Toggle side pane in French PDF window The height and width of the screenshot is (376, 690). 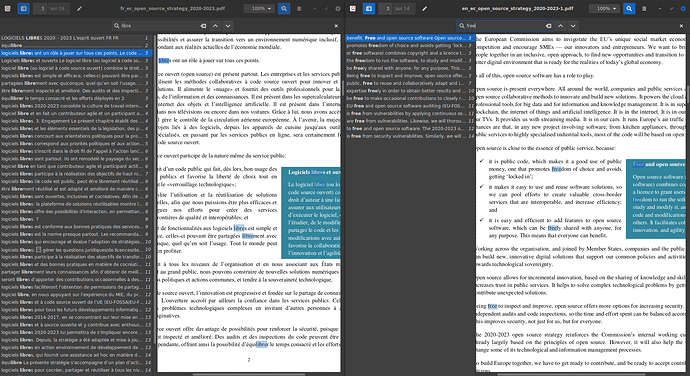(x=24, y=8)
